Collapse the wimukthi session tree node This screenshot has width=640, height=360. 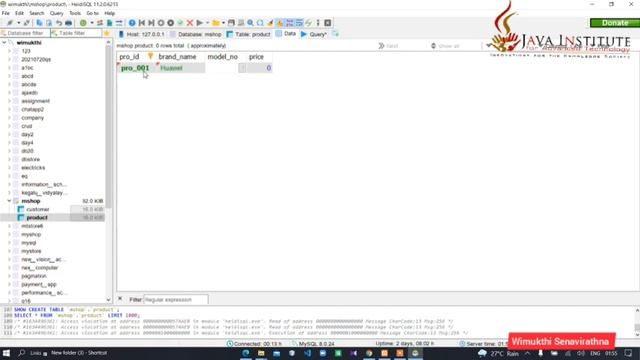pos(4,42)
